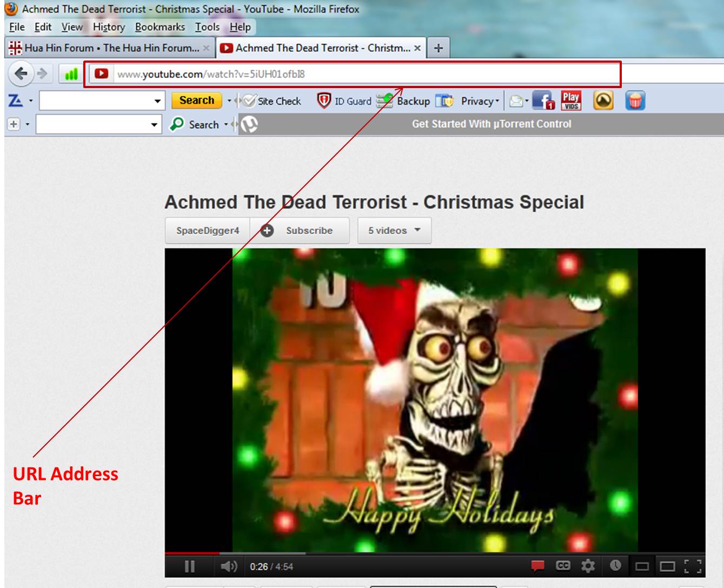The width and height of the screenshot is (724, 588).
Task: Open the Bookmarks menu
Action: 160,27
